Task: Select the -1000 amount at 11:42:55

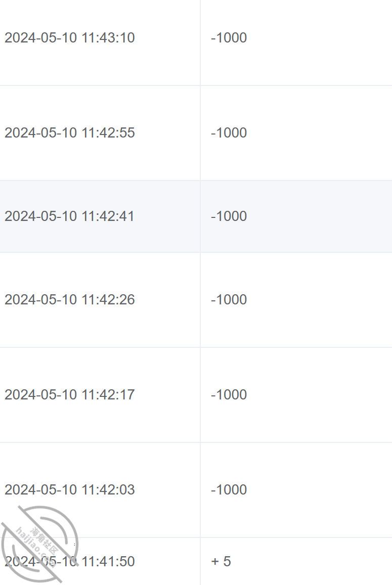Action: (x=229, y=133)
